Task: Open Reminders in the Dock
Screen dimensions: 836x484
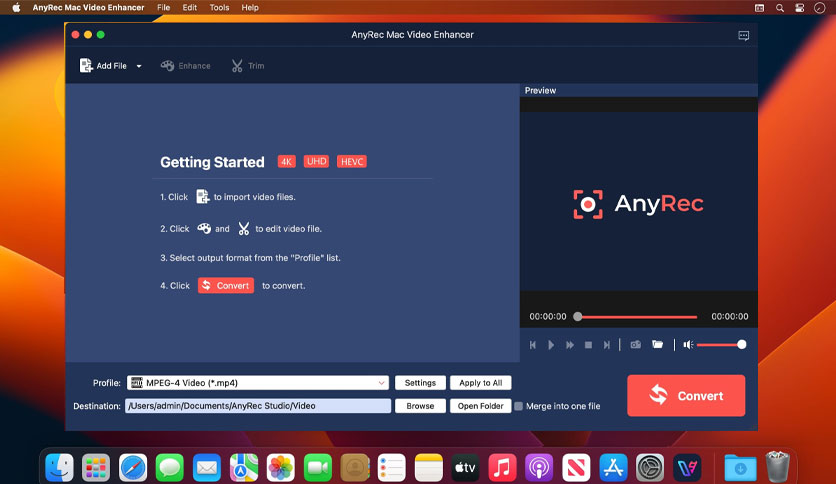Action: pyautogui.click(x=391, y=468)
